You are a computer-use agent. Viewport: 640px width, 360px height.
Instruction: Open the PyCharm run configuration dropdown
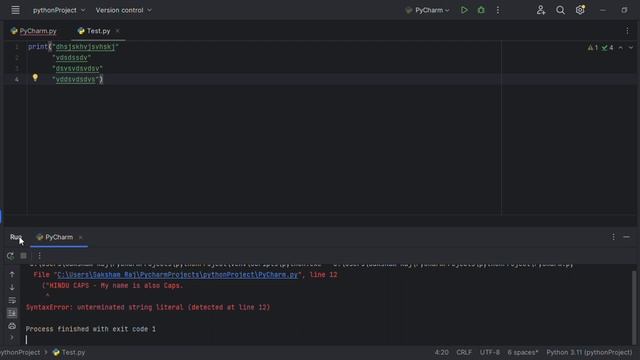(427, 10)
